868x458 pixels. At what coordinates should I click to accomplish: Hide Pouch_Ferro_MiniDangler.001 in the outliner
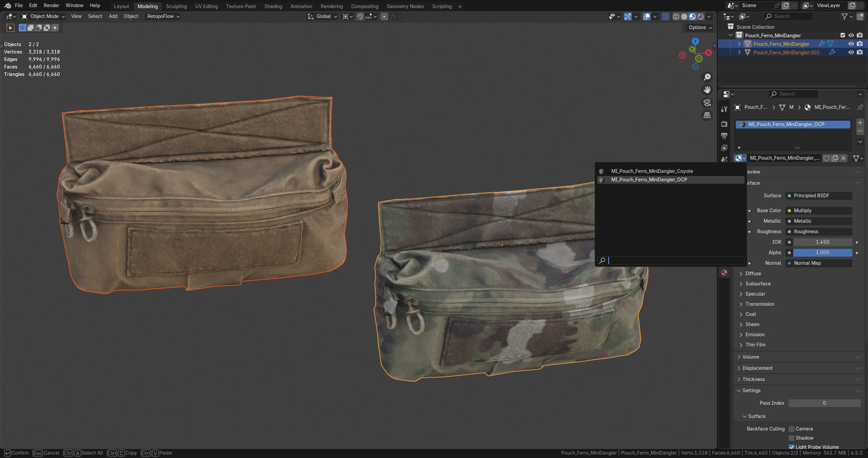[x=851, y=52]
